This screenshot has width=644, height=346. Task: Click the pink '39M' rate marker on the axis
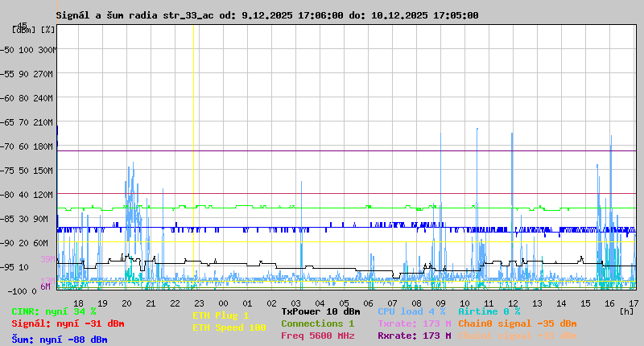pyautogui.click(x=47, y=259)
